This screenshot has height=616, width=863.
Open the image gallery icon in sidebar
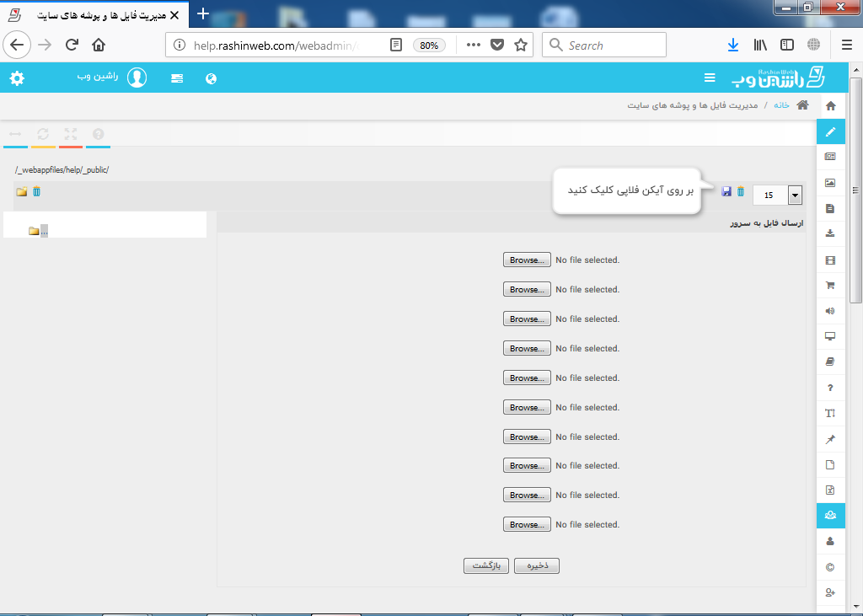[830, 183]
